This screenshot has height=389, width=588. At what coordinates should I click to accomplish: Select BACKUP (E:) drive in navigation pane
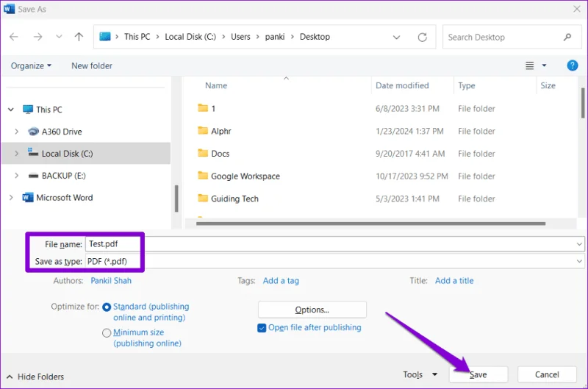pyautogui.click(x=63, y=176)
